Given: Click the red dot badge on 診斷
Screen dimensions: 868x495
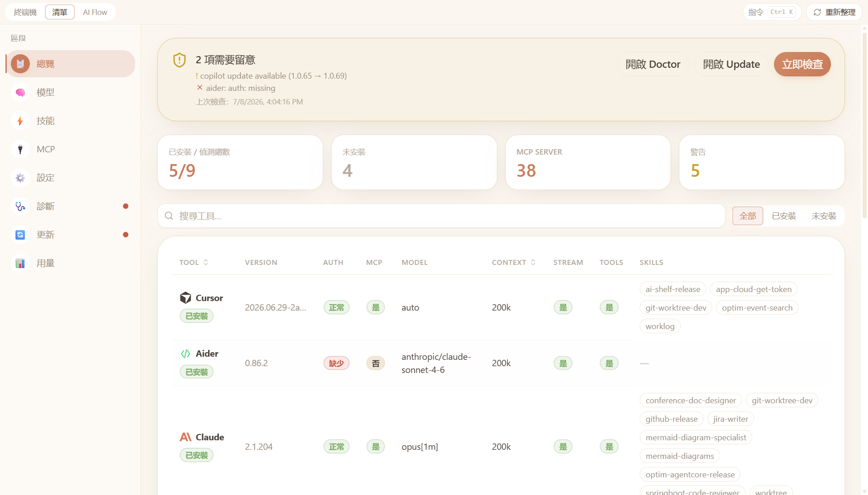Looking at the screenshot, I should pyautogui.click(x=126, y=206).
